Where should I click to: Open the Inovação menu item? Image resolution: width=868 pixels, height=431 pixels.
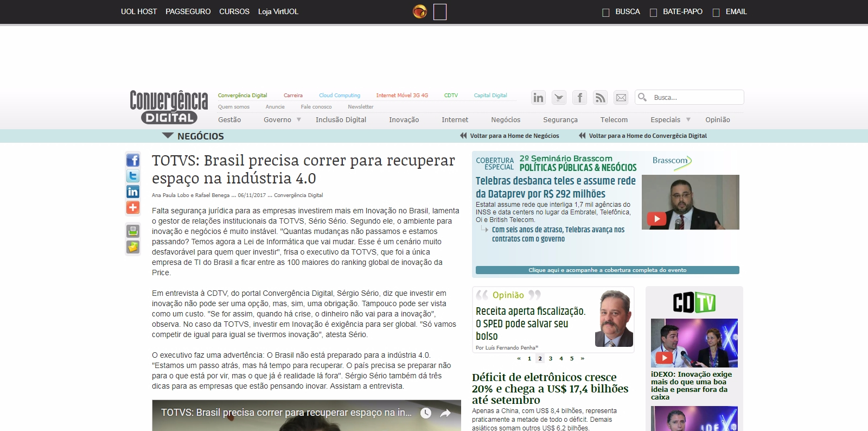[404, 119]
